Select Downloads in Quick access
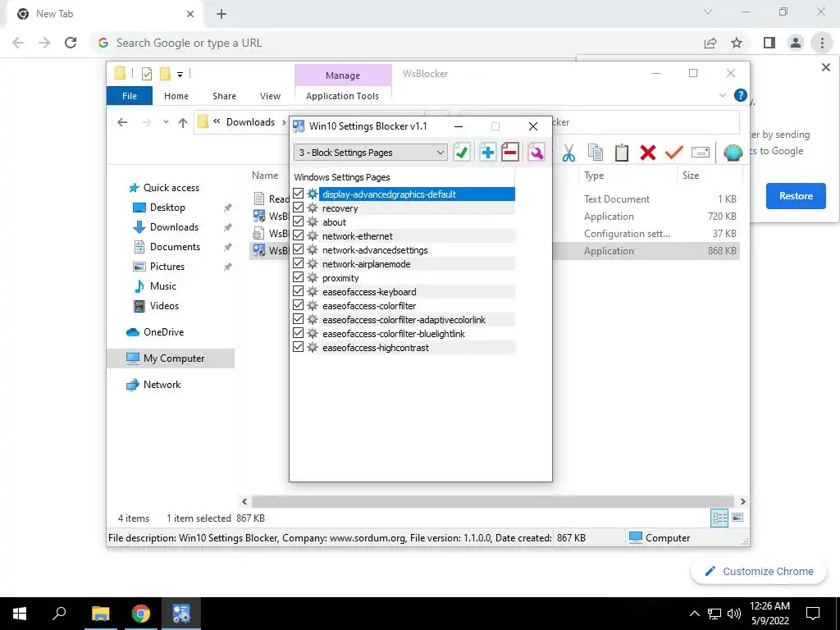Image resolution: width=840 pixels, height=630 pixels. click(x=174, y=227)
